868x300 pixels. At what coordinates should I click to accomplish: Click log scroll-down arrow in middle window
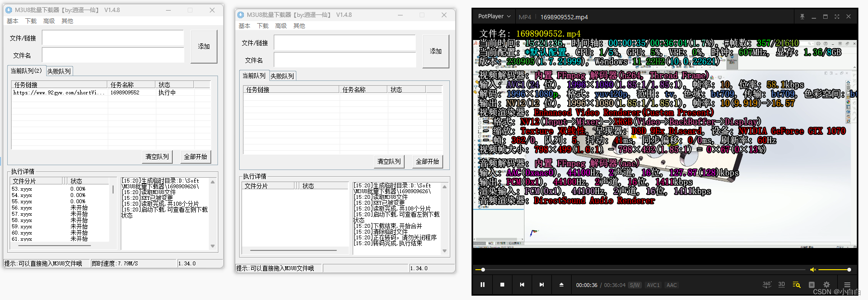pyautogui.click(x=445, y=251)
